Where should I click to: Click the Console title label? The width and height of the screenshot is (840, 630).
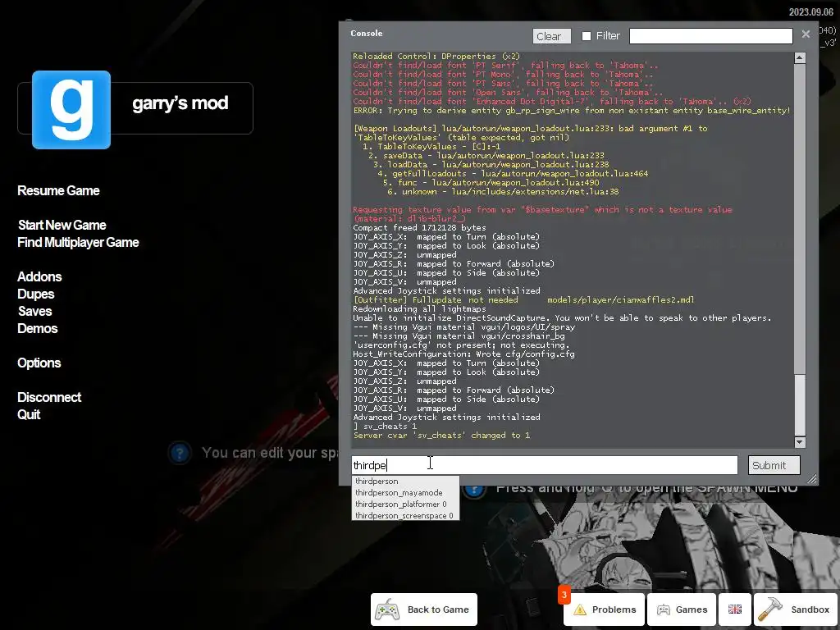coord(367,33)
